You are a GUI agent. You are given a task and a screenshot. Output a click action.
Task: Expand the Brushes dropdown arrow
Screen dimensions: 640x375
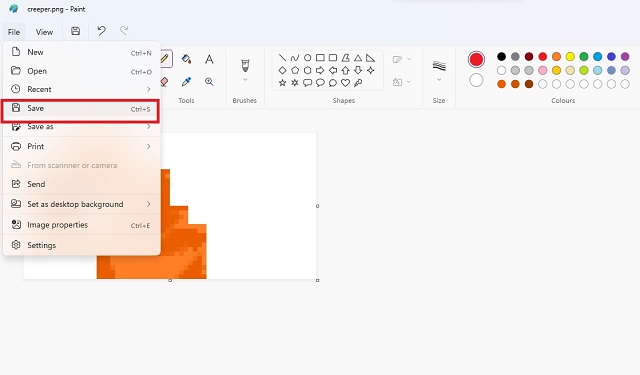(245, 80)
